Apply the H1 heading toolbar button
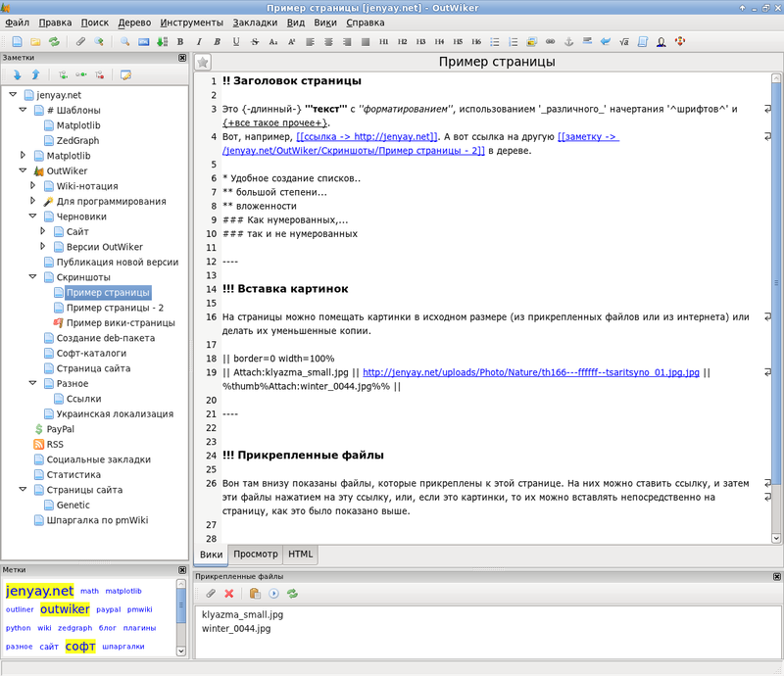Viewport: 784px width, 676px height. [383, 42]
